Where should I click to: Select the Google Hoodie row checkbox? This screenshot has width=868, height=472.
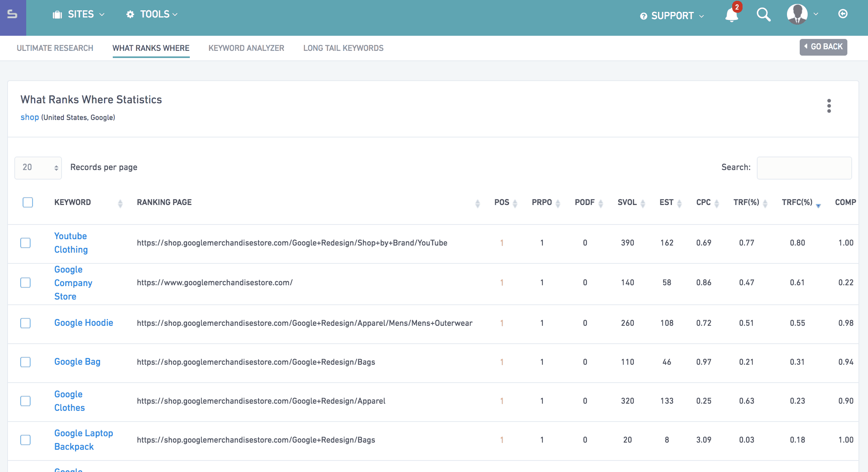(25, 323)
